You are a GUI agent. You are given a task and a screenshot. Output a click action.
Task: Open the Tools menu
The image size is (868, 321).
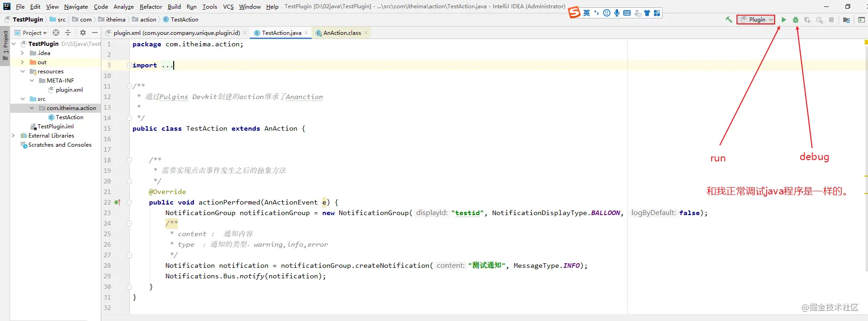210,6
